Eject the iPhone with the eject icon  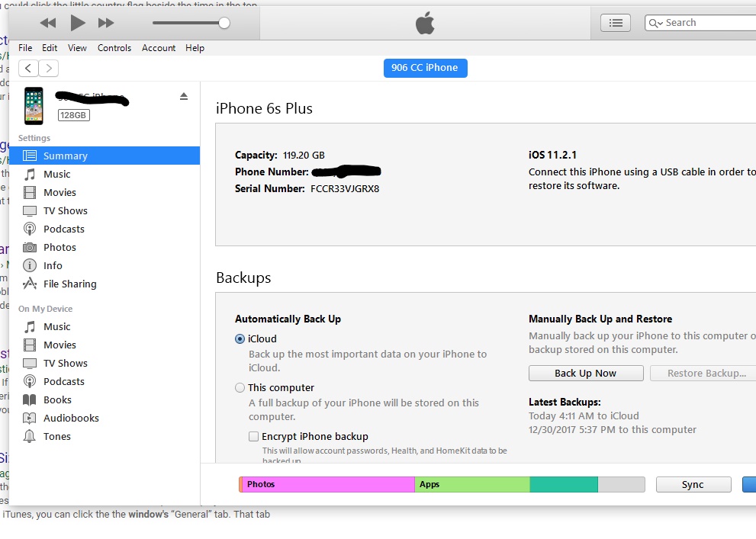[184, 96]
